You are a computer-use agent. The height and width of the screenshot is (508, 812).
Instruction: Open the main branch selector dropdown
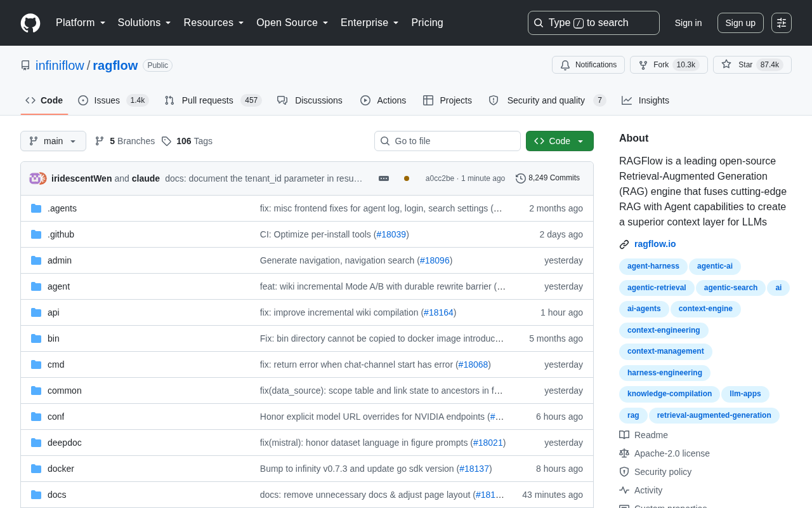pos(53,141)
